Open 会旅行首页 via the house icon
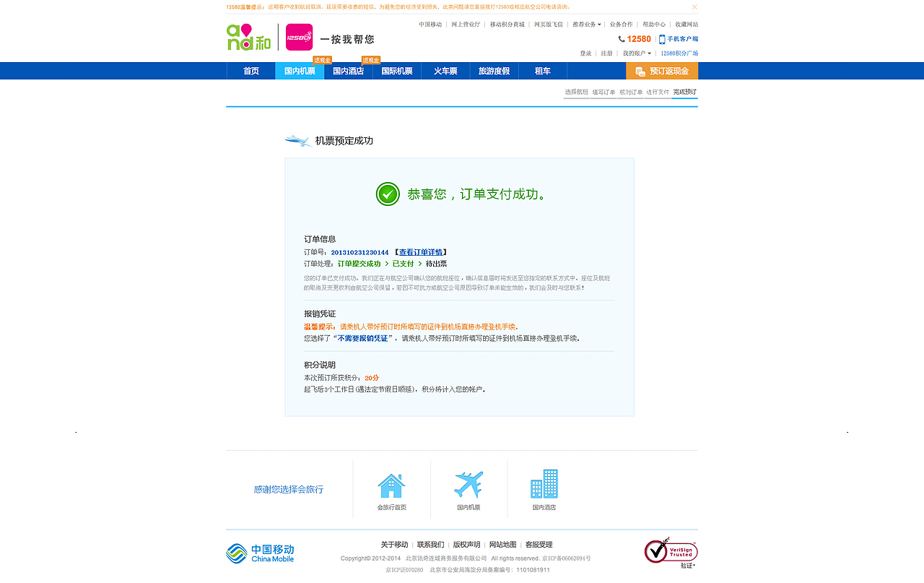 tap(392, 483)
